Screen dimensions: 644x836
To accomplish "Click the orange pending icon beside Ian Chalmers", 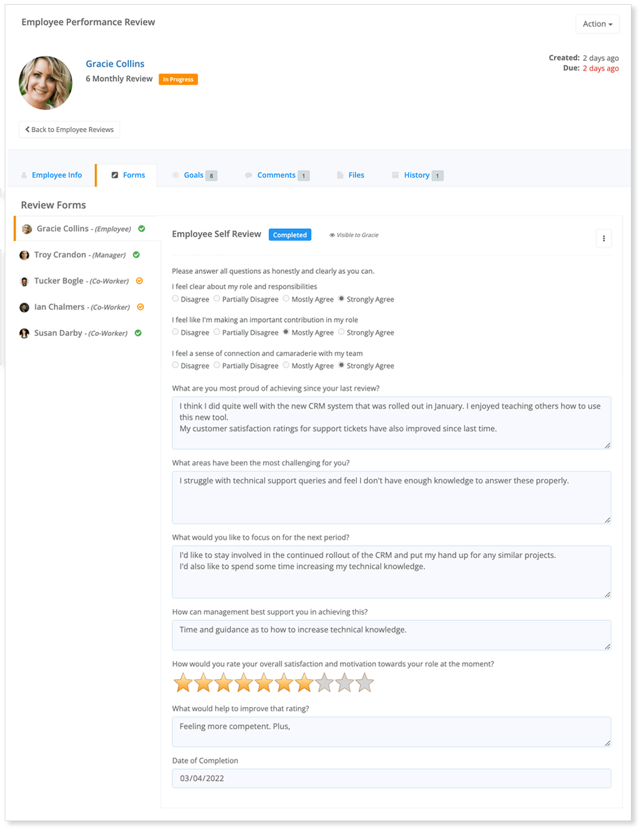I will (140, 307).
